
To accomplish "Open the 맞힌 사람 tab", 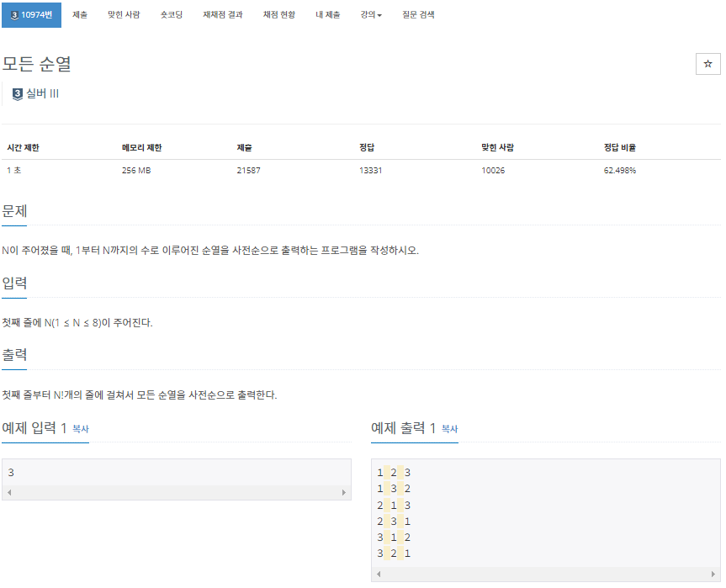I will coord(124,15).
